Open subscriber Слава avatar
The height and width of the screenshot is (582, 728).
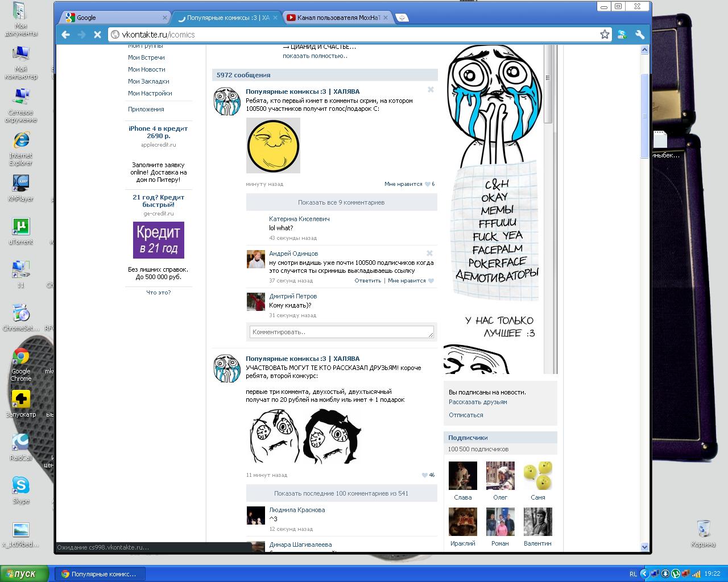[463, 476]
